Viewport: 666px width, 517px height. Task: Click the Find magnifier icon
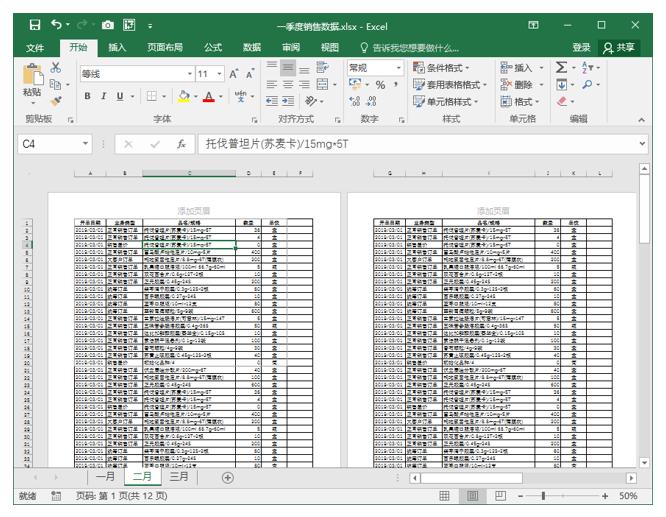coord(587,85)
